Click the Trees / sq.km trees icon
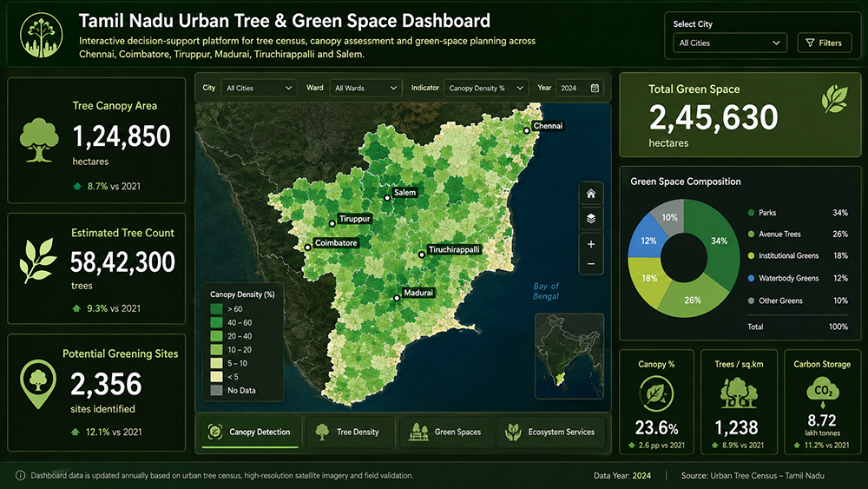868x489 pixels. 739,393
